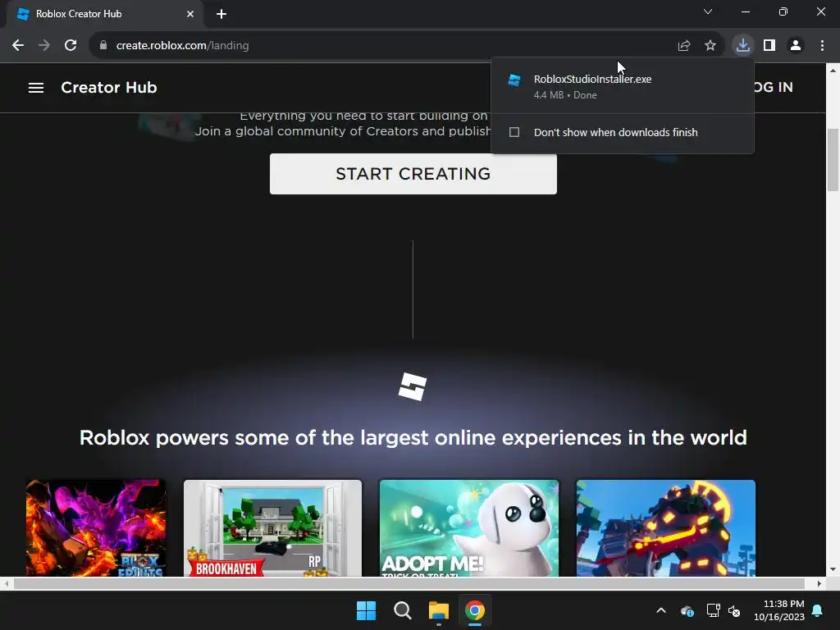View site information via lock icon
This screenshot has width=840, height=630.
pyautogui.click(x=103, y=46)
